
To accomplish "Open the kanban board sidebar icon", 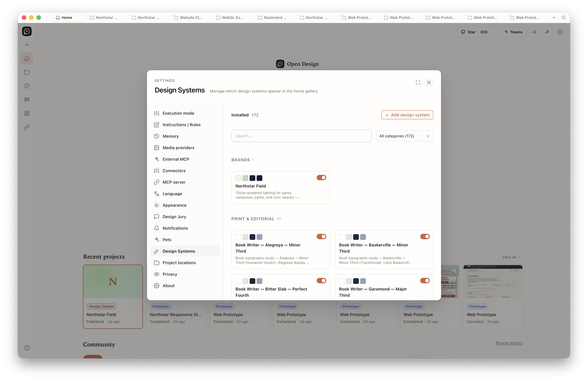I will [x=27, y=99].
